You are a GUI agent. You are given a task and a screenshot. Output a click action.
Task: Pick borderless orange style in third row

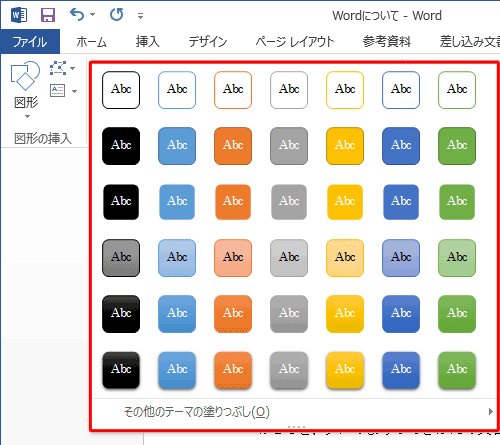pos(233,202)
